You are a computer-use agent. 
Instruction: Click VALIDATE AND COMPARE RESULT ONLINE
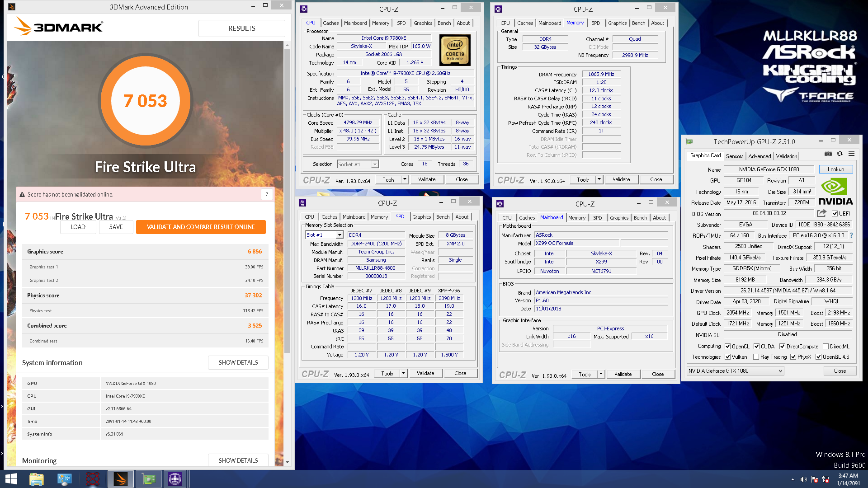[x=201, y=227]
